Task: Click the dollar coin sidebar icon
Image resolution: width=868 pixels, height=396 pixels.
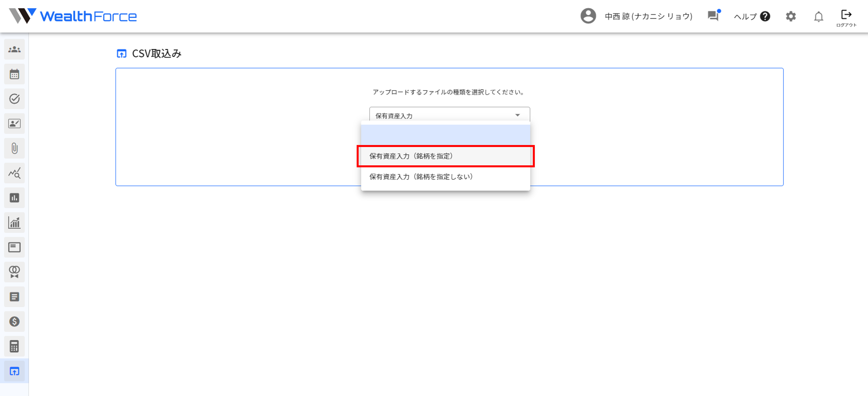Action: pos(14,322)
